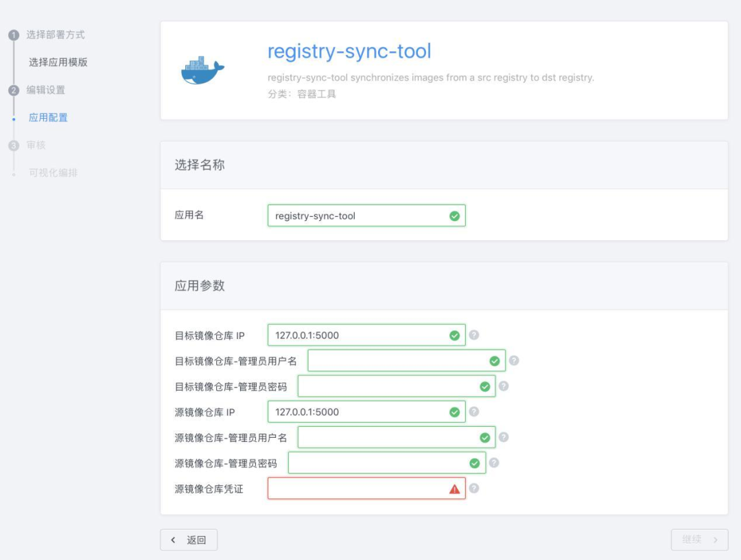Click green check icon in 应用名 field

(454, 216)
